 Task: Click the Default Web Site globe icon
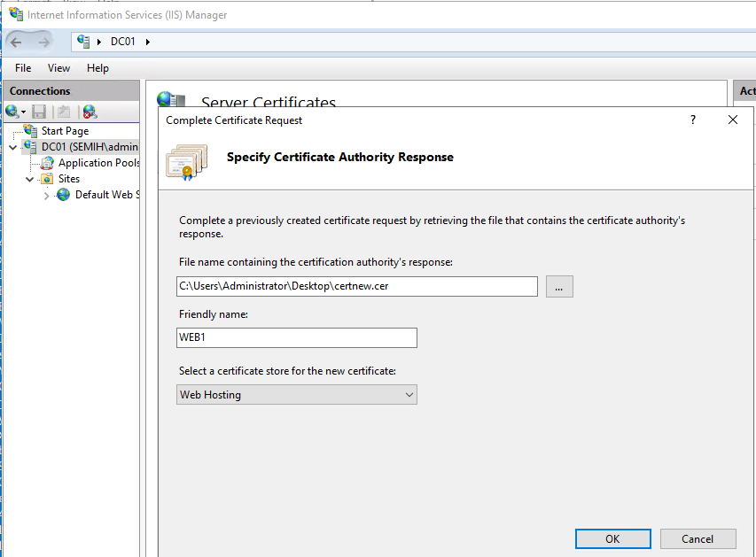coord(64,195)
